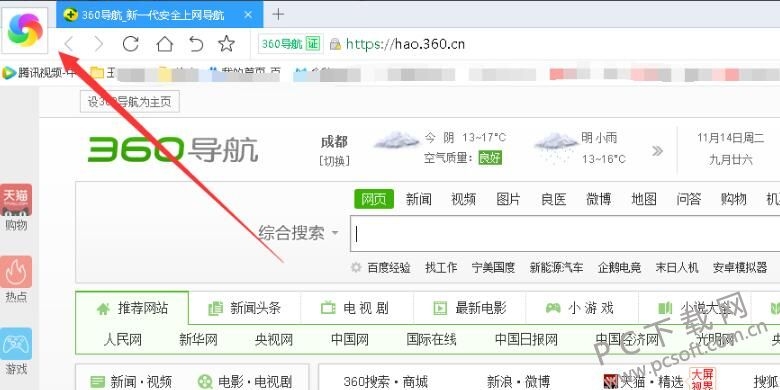Switch to 新闻头条 tab
This screenshot has width=780, height=390.
coord(245,308)
